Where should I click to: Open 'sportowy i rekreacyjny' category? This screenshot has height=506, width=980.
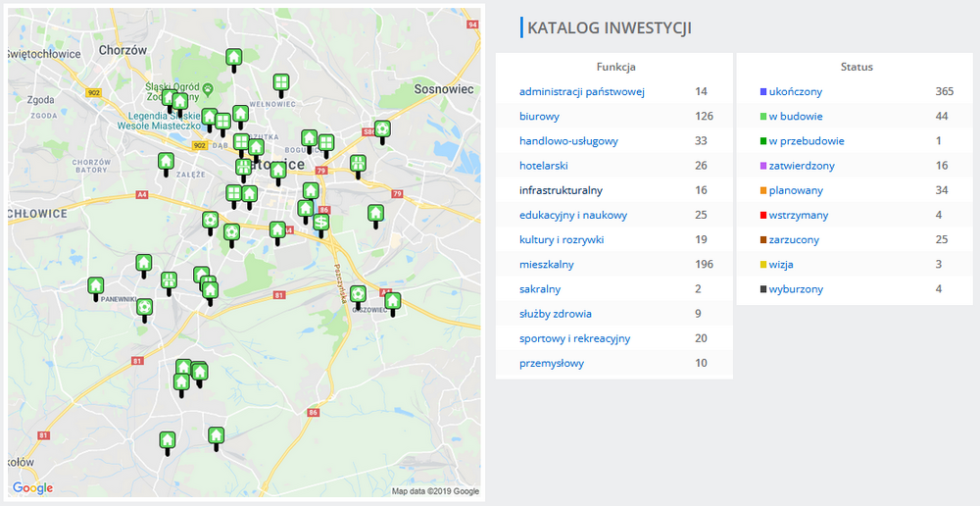coord(574,338)
